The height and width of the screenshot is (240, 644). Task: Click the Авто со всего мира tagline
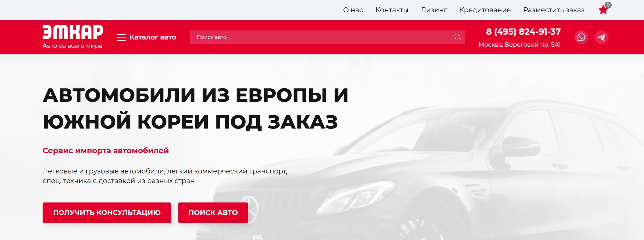72,46
